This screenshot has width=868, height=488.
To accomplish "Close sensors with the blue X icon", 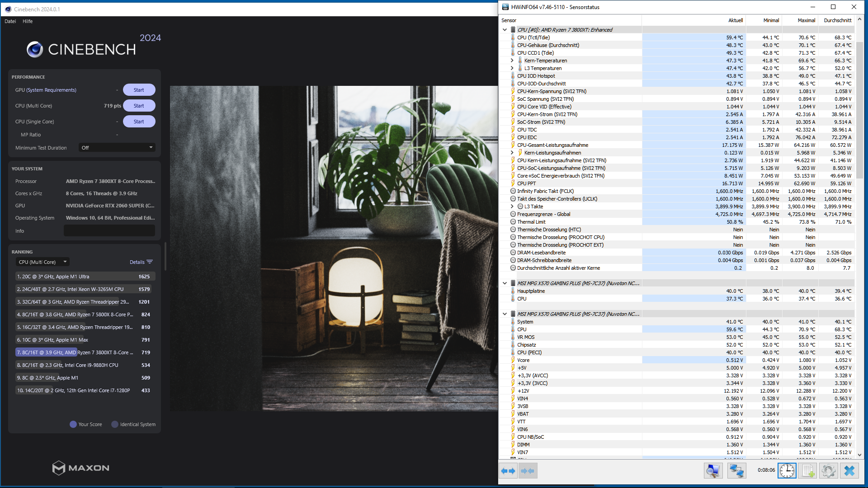I will click(x=849, y=471).
